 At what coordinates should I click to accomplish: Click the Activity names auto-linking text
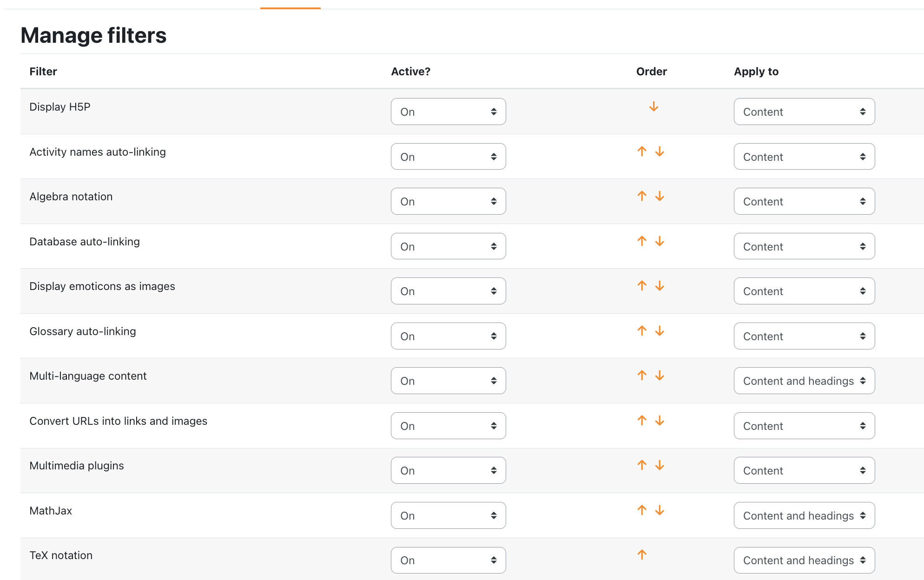click(x=98, y=152)
